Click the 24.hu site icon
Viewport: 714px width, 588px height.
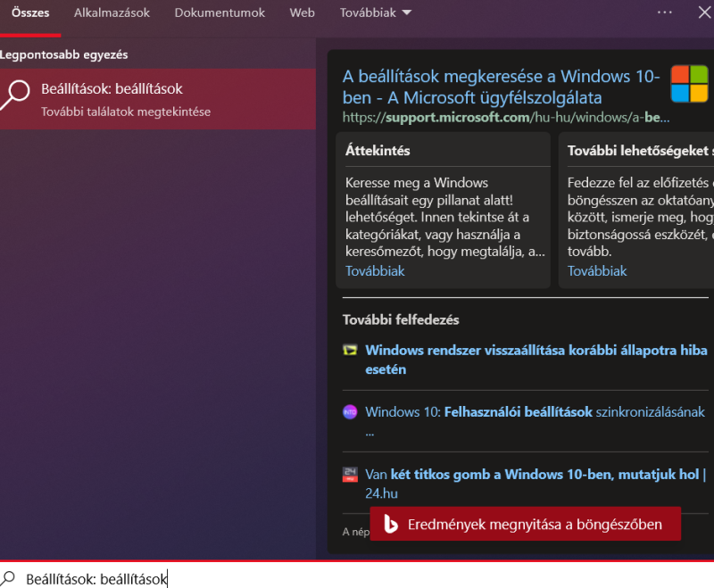(350, 475)
